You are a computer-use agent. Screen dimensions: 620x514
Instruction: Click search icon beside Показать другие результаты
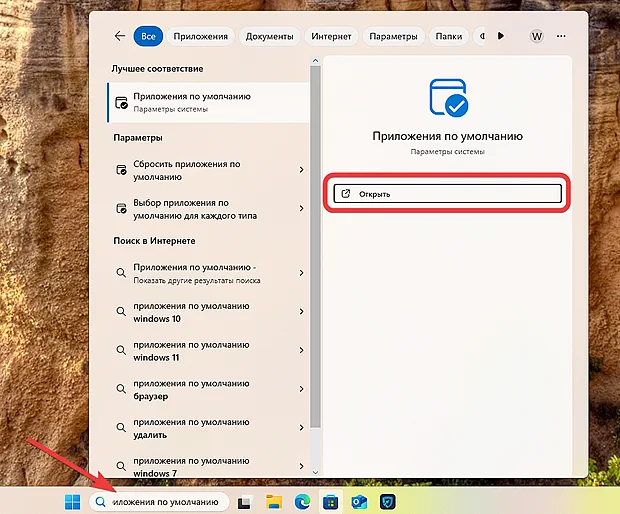pyautogui.click(x=121, y=273)
